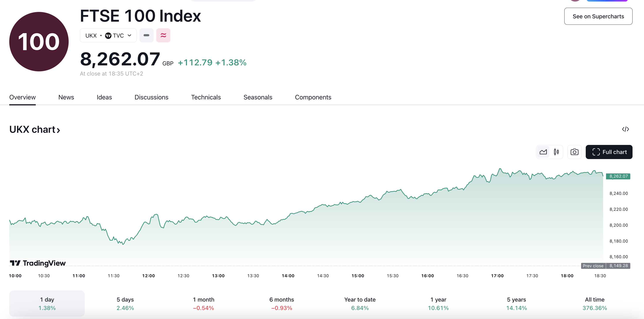The image size is (644, 319).
Task: Click the Prev close price label
Action: click(x=593, y=266)
